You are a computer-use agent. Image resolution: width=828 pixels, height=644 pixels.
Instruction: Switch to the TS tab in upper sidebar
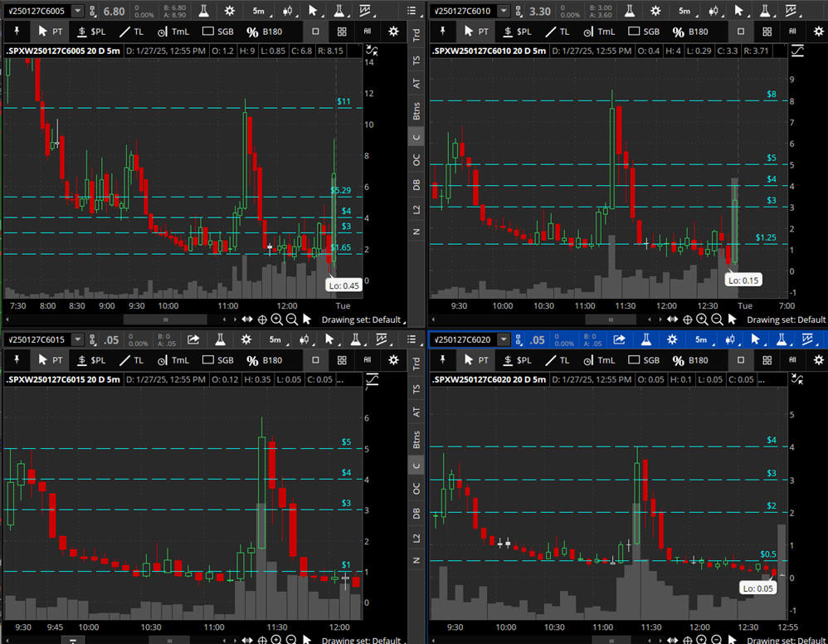pyautogui.click(x=416, y=60)
